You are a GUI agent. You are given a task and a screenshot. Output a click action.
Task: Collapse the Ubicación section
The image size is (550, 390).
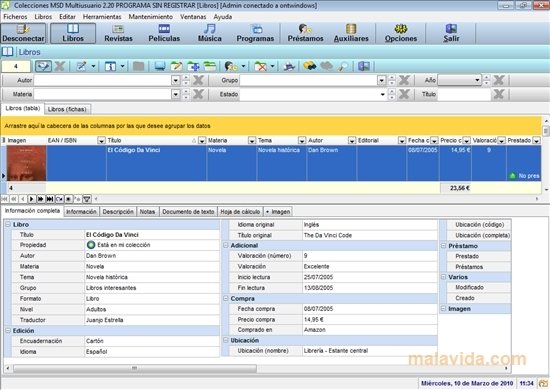[226, 340]
